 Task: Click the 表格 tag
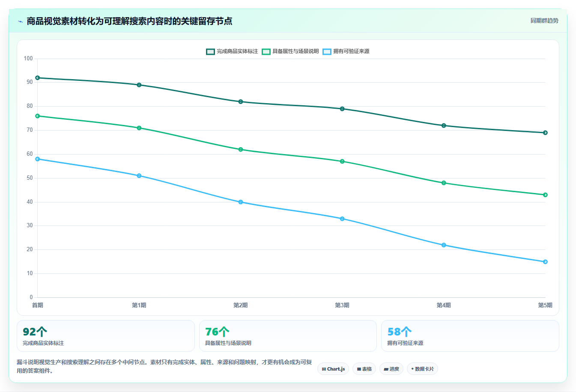pyautogui.click(x=364, y=369)
